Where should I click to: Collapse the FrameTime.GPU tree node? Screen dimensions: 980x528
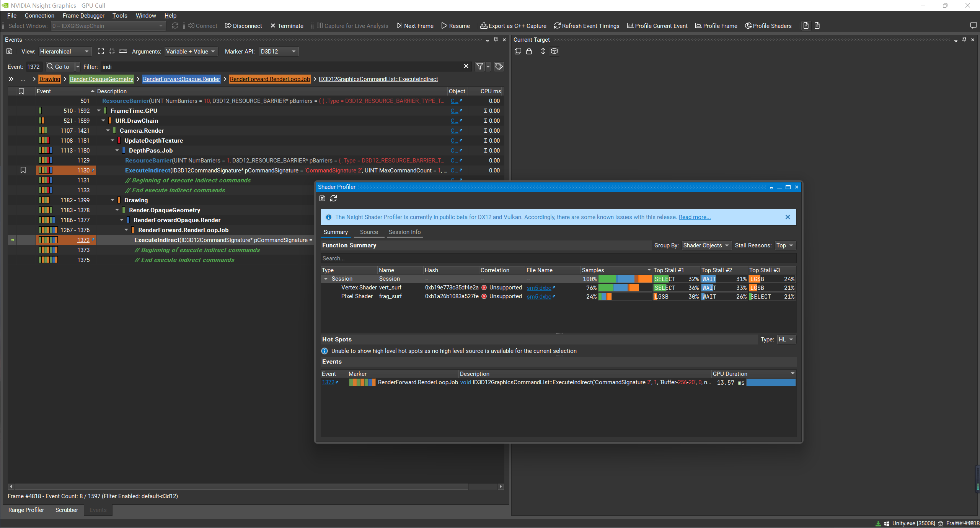coord(99,110)
